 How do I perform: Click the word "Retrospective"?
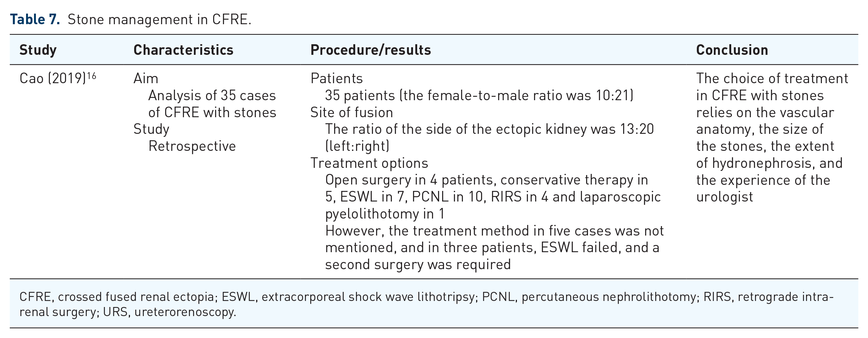tap(192, 146)
